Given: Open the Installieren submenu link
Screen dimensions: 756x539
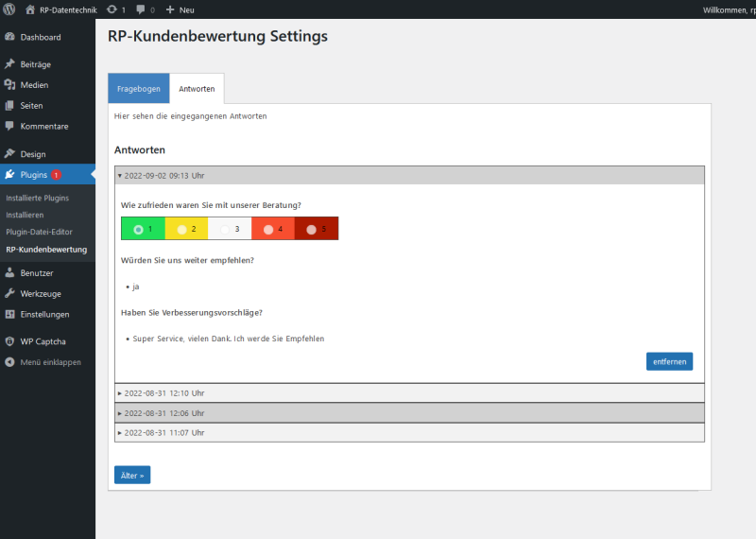Looking at the screenshot, I should pyautogui.click(x=25, y=215).
